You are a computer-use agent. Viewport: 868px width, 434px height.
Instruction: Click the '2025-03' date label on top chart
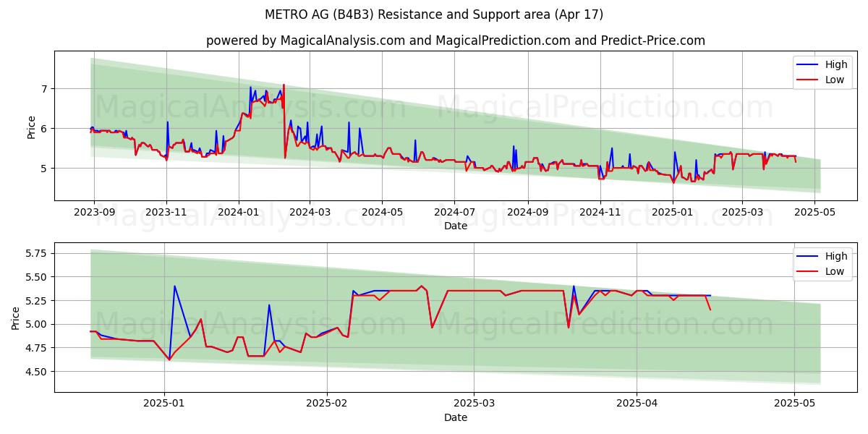pos(742,213)
